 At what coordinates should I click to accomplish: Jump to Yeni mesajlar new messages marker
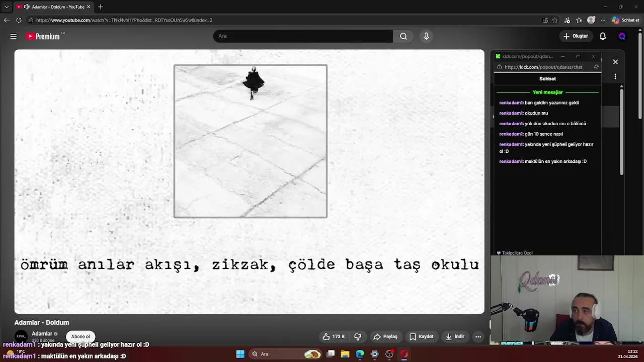tap(547, 92)
